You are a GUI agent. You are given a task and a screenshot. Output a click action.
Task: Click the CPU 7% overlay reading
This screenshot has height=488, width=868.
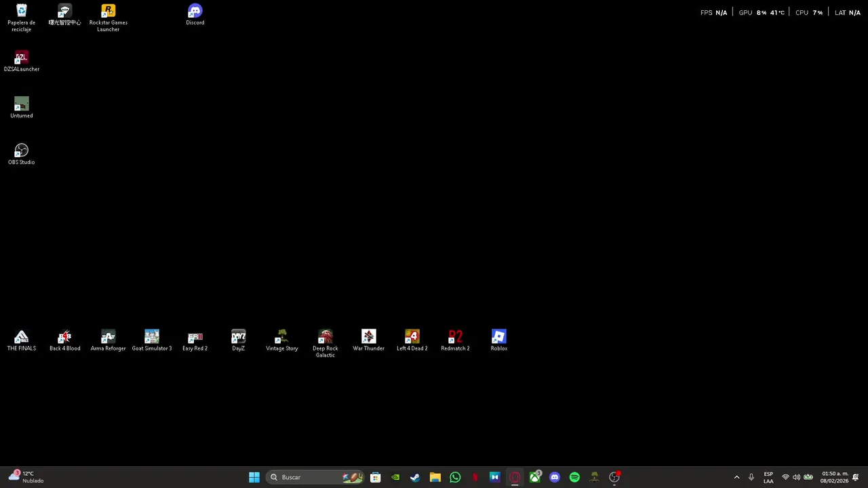tap(809, 12)
